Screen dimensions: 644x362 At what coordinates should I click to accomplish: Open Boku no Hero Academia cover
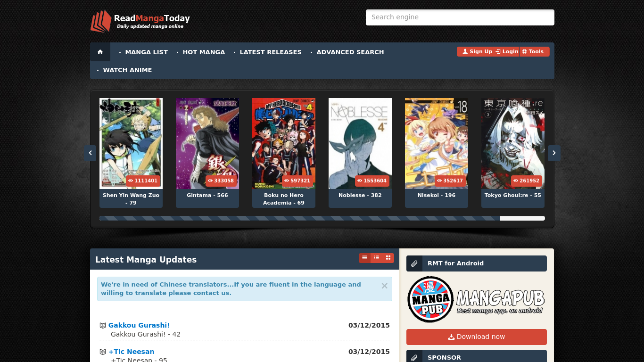pos(284,143)
